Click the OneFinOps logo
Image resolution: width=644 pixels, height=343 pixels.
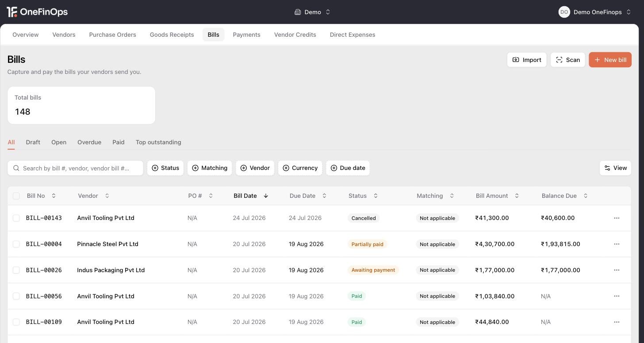[x=37, y=12]
